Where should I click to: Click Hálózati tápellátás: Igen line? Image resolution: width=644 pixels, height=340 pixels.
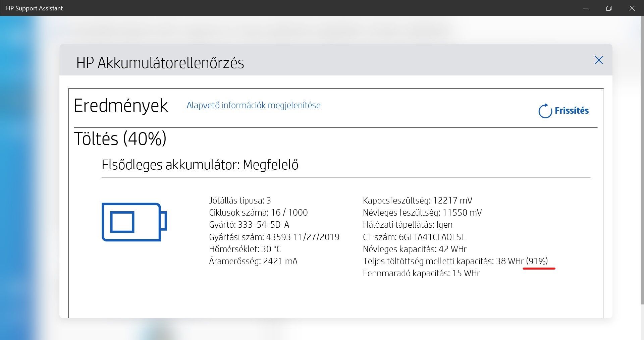pyautogui.click(x=408, y=225)
